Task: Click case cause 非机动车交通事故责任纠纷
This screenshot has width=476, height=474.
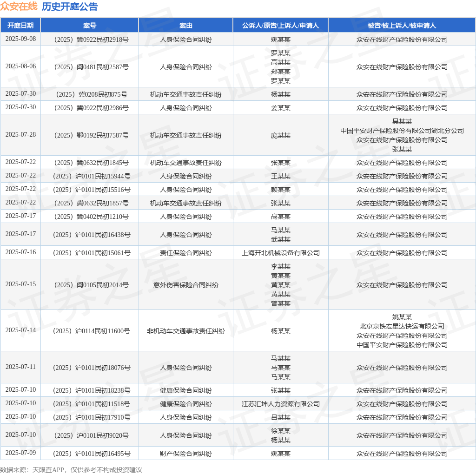Action: [186, 331]
